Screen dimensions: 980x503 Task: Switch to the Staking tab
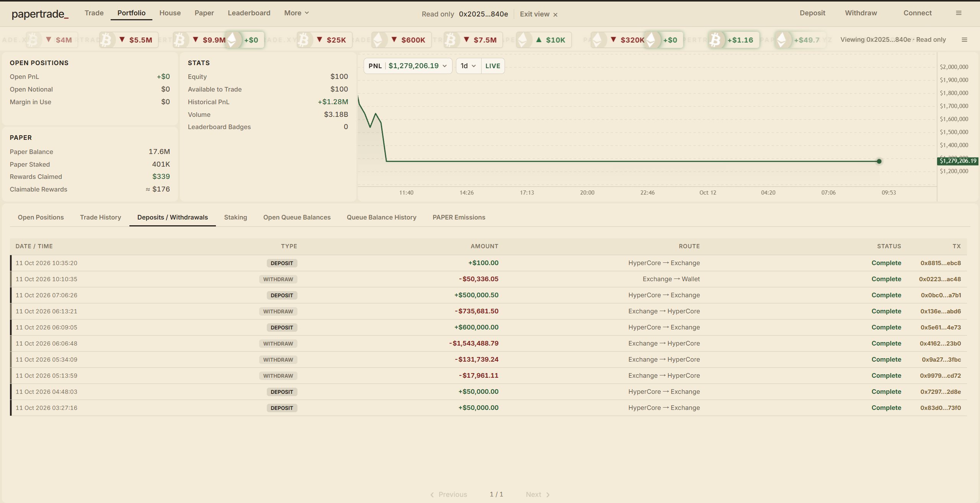click(x=235, y=217)
